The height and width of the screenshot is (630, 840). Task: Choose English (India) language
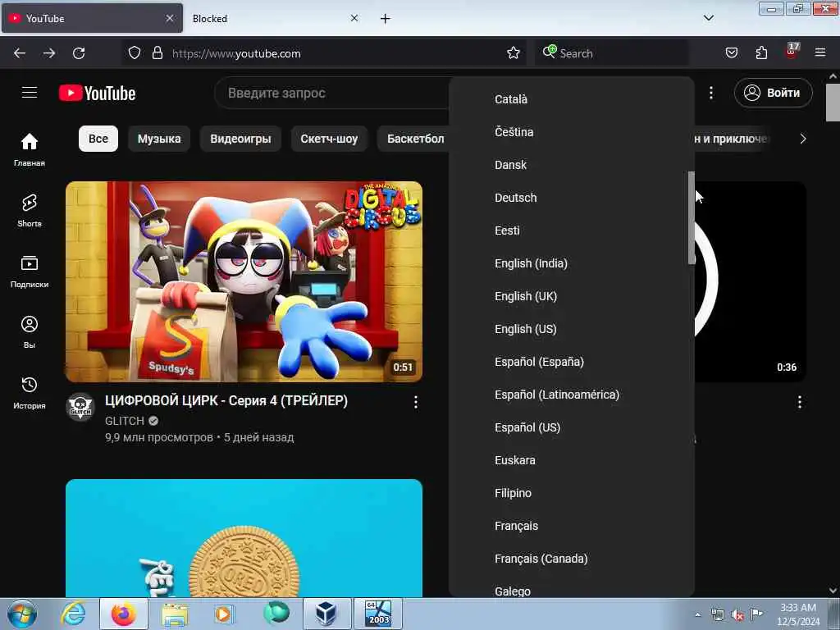572,263
